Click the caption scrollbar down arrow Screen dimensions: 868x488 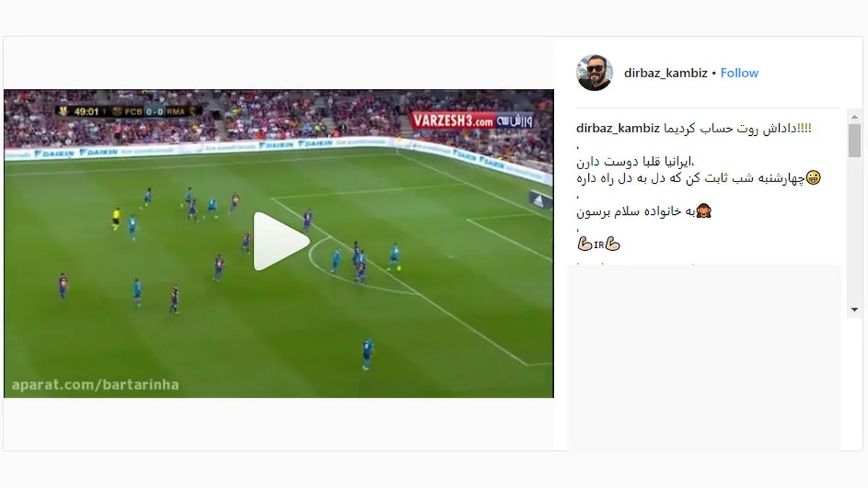pos(854,309)
